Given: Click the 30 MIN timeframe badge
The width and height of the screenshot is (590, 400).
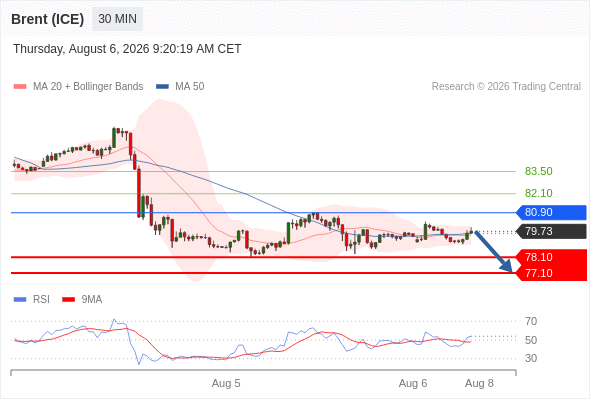Looking at the screenshot, I should (x=117, y=19).
